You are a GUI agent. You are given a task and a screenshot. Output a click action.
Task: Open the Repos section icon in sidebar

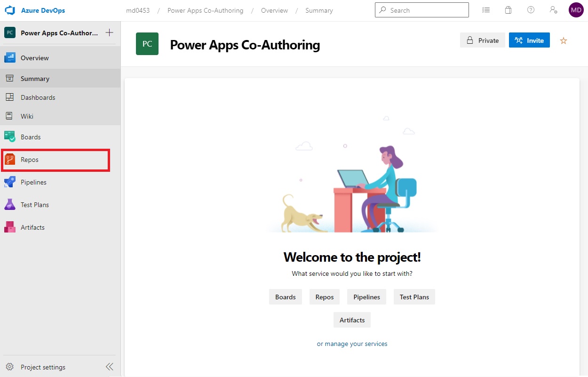(10, 160)
